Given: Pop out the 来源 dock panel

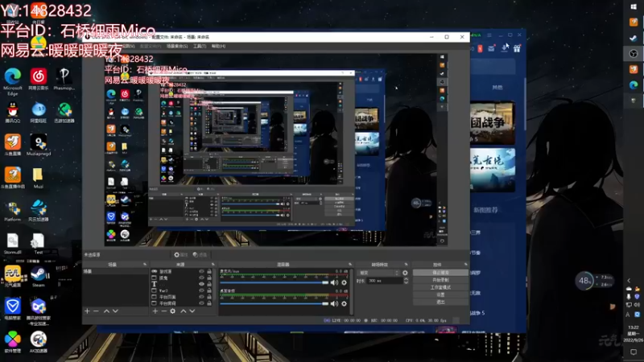Looking at the screenshot, I should 213,265.
